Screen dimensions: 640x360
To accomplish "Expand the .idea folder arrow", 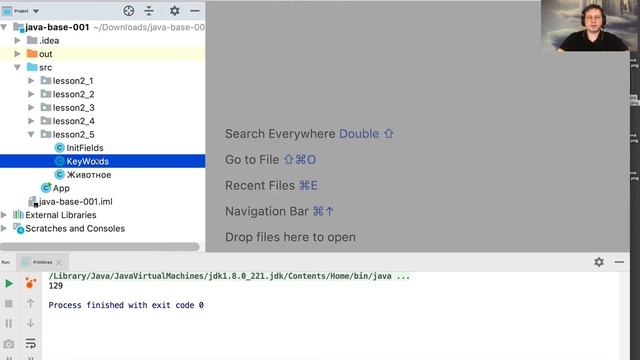I will click(x=18, y=40).
